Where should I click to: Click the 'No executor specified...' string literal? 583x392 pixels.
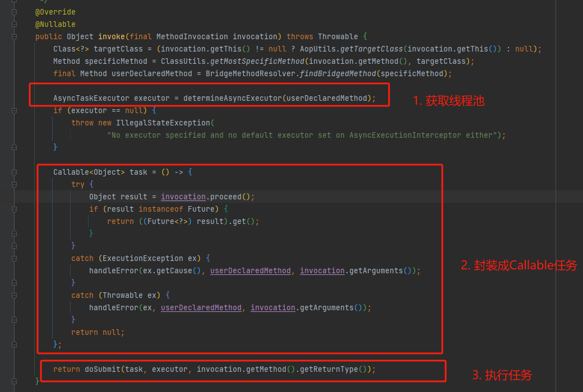tap(302, 136)
